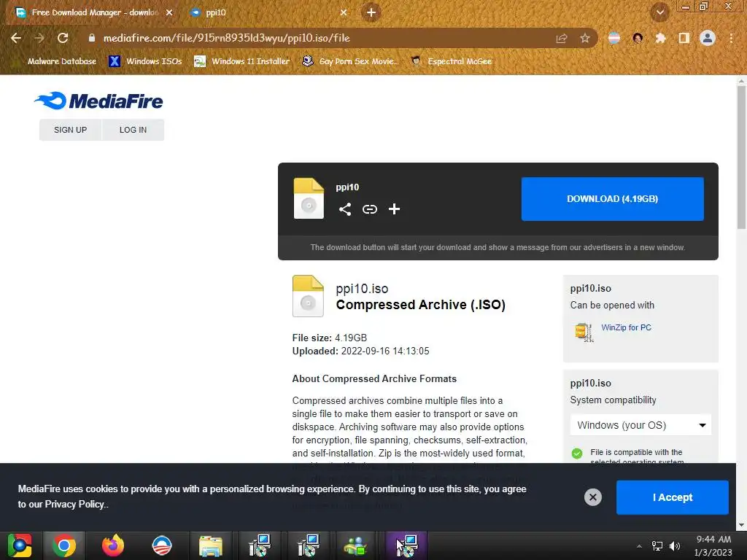The width and height of the screenshot is (747, 560).
Task: Click the volume icon in system tray
Action: 675,545
